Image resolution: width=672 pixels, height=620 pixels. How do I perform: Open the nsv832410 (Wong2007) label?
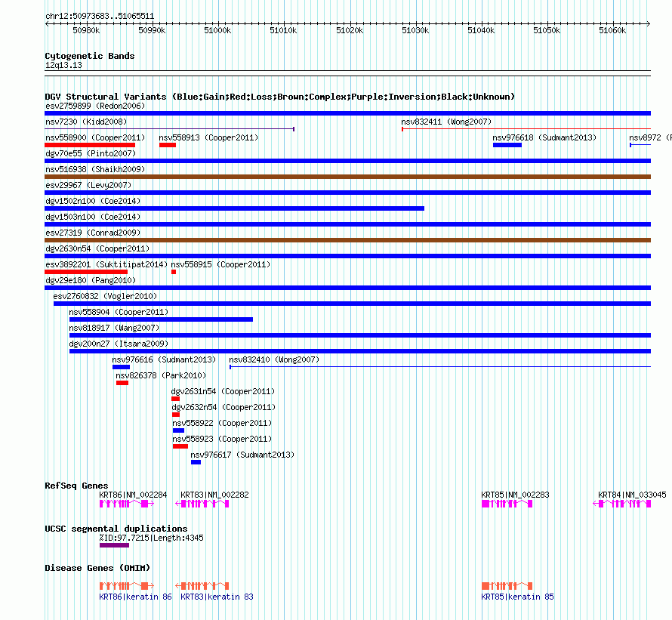click(x=274, y=359)
